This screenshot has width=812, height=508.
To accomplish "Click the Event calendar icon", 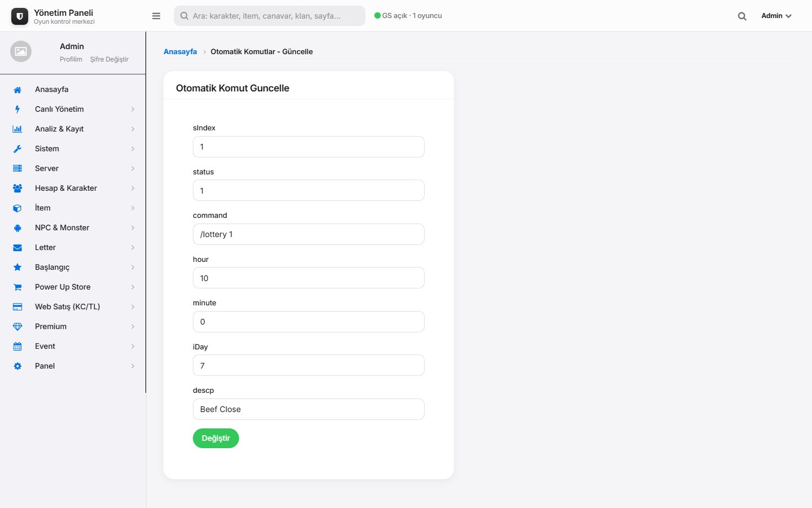I will tap(17, 347).
